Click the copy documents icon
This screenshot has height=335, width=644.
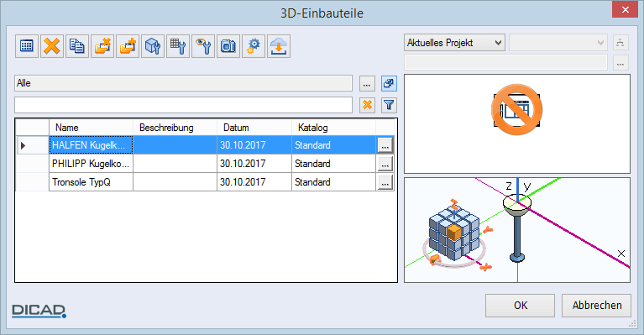[77, 46]
